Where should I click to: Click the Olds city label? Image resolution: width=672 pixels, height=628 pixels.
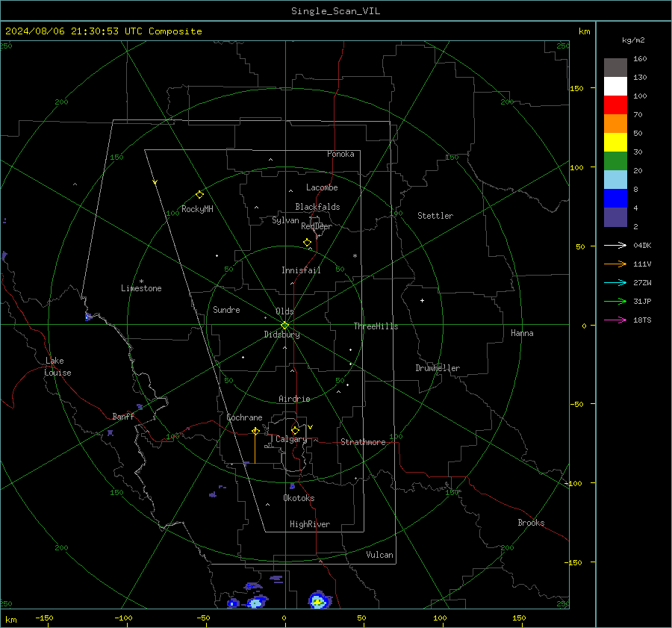tap(284, 311)
